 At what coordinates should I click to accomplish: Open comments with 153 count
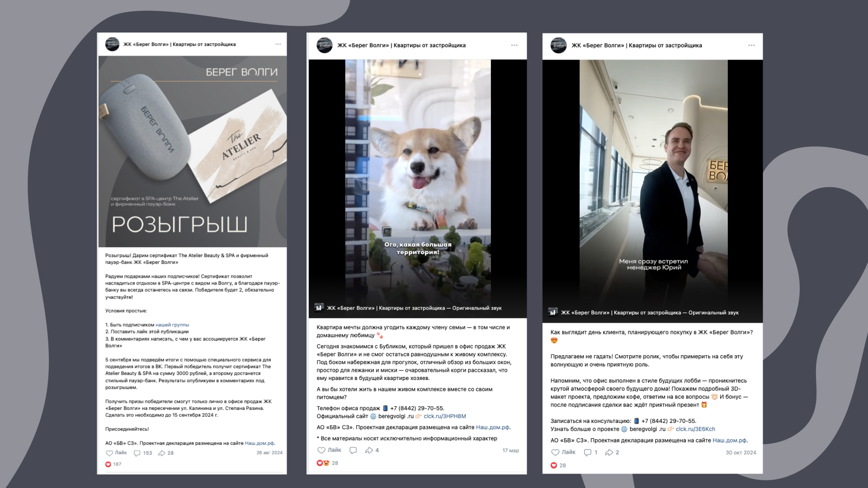point(143,453)
